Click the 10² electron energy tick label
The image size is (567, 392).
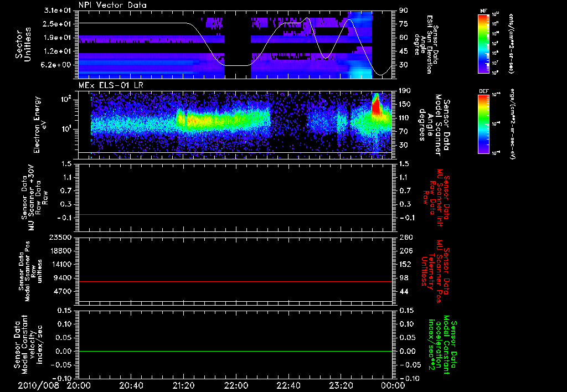pos(65,99)
